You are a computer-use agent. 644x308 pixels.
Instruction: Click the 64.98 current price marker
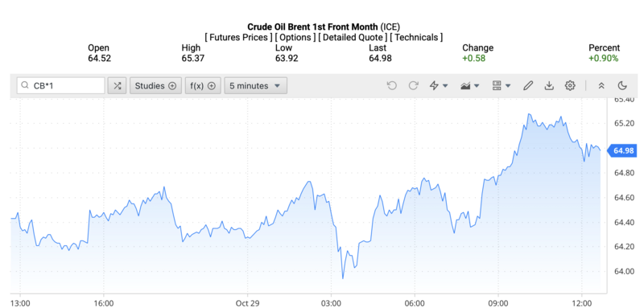tap(621, 150)
